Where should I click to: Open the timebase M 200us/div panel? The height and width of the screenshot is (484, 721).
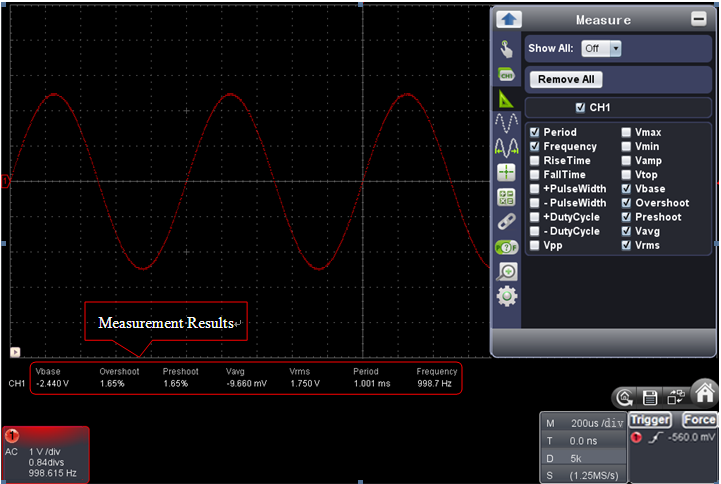pos(582,423)
